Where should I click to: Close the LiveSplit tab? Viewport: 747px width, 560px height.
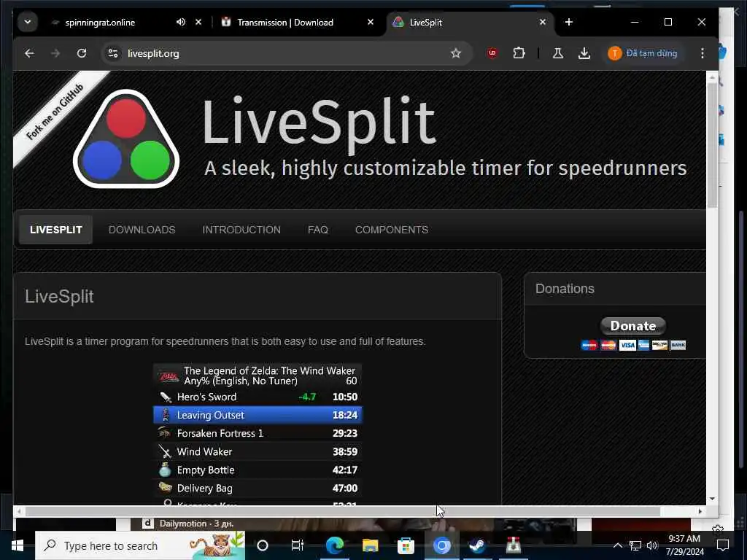point(542,22)
